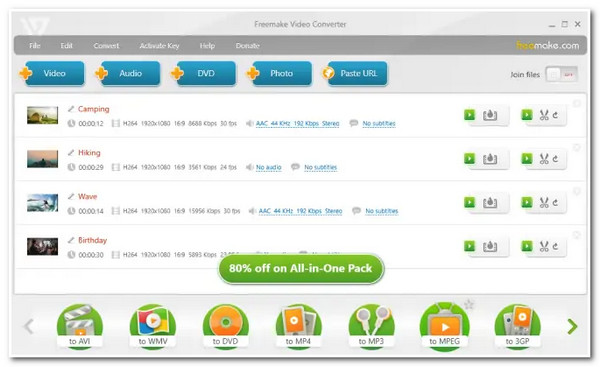Screen dimensions: 600x367
Task: Open the File menu
Action: [x=35, y=46]
